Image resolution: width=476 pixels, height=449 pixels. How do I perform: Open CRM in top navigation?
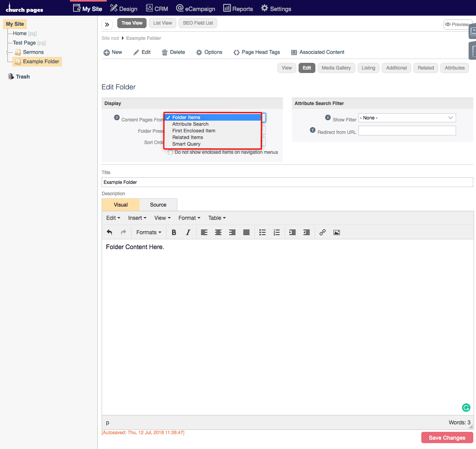(157, 8)
